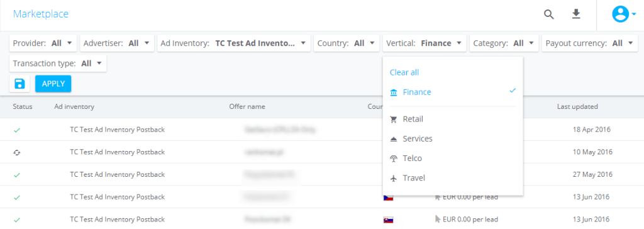The height and width of the screenshot is (229, 644).
Task: Click the Retail shopping cart icon
Action: click(x=394, y=120)
